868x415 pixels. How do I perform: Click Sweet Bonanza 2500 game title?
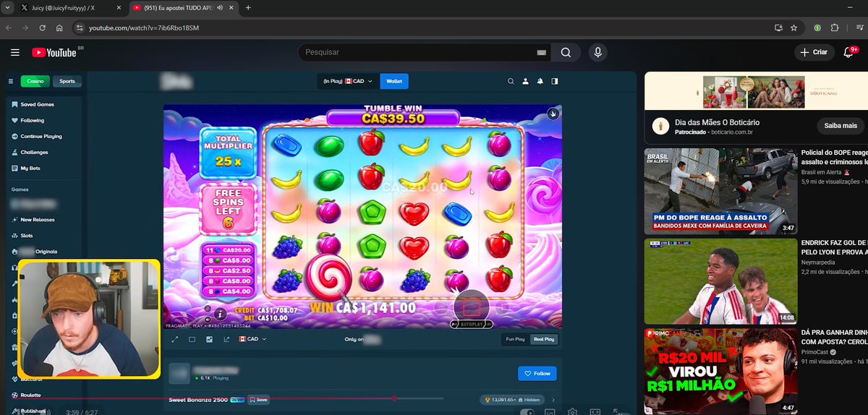click(198, 399)
